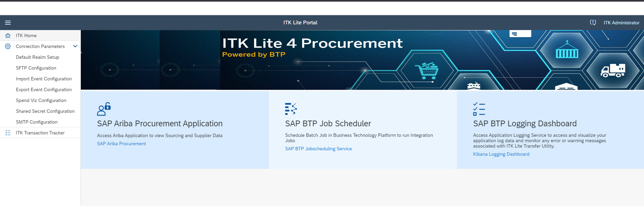Launch the Kibana Logging Dashboard

pyautogui.click(x=501, y=154)
